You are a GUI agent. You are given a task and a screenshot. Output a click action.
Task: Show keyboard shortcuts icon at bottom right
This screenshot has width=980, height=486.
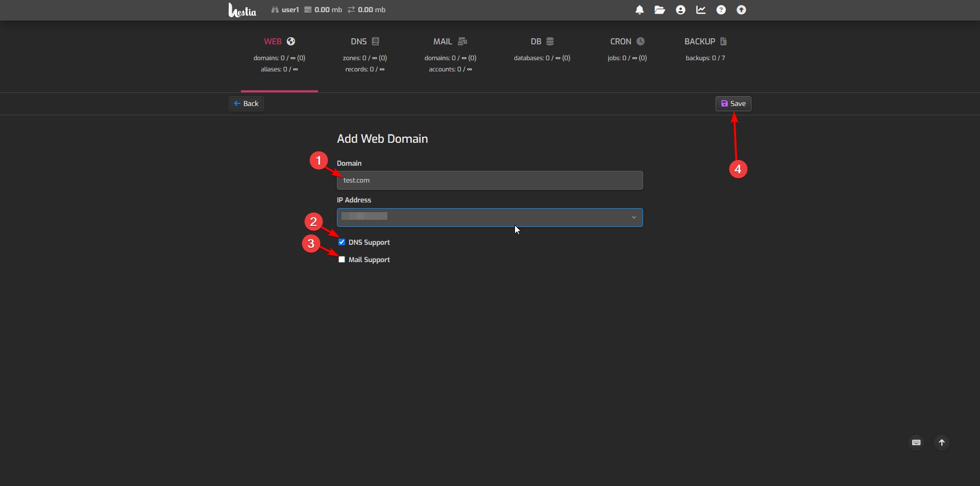click(x=916, y=443)
